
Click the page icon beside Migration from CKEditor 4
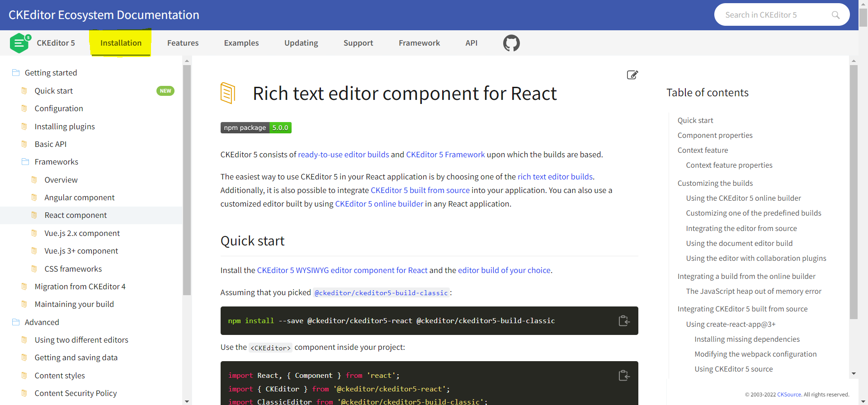tap(24, 286)
